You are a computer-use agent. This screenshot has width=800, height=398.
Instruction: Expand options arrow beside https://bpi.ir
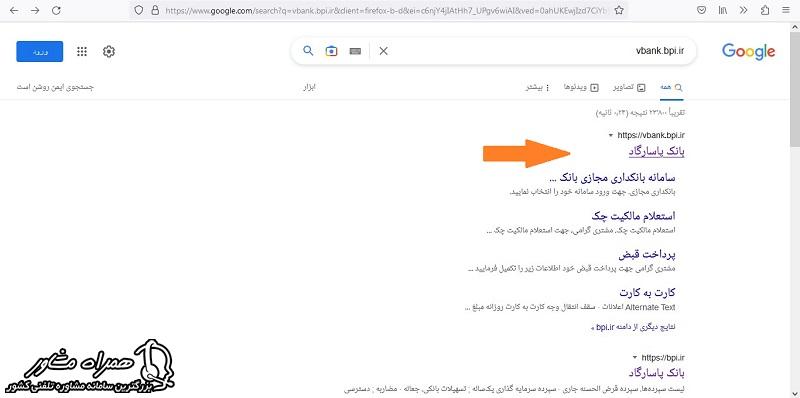click(635, 358)
